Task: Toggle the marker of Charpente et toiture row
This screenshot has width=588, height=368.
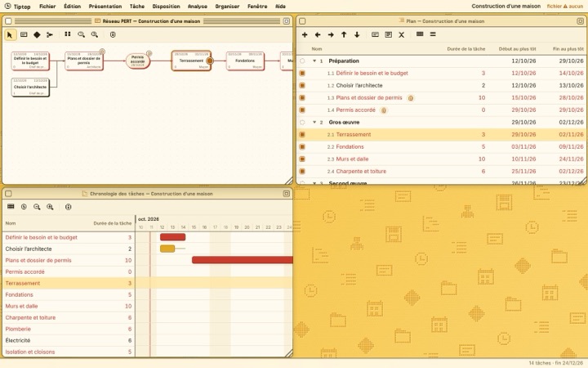Action: pos(302,171)
